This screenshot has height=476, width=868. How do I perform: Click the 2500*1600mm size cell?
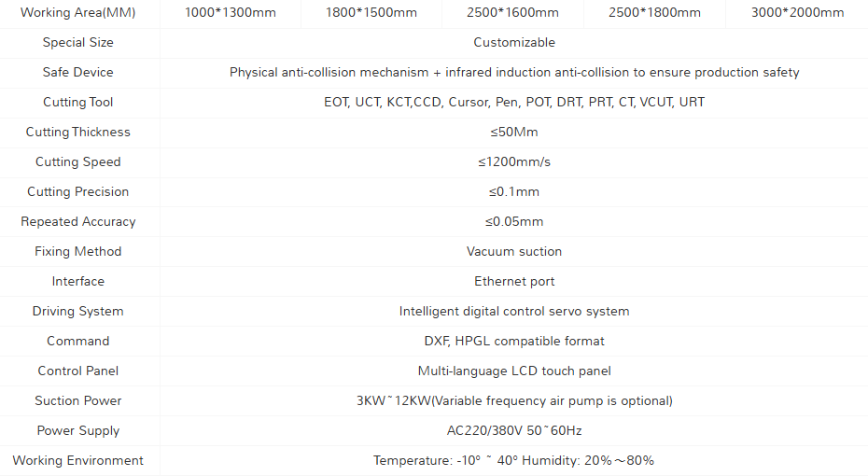[512, 12]
